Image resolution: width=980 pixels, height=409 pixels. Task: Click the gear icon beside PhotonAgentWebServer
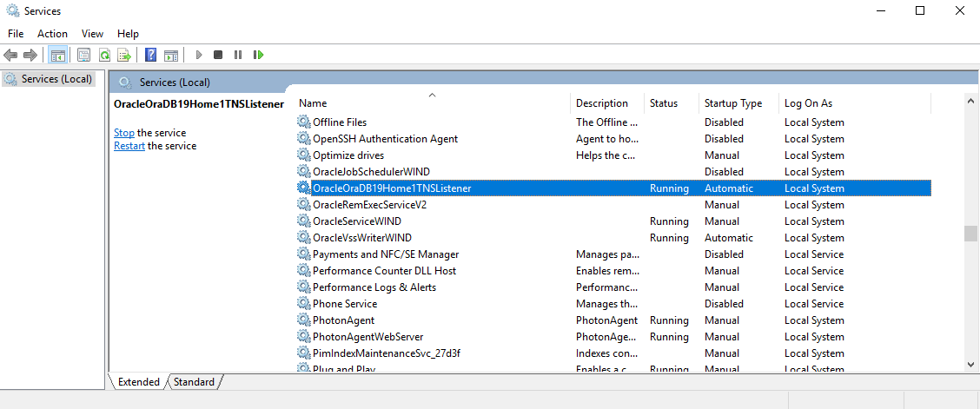(x=304, y=337)
